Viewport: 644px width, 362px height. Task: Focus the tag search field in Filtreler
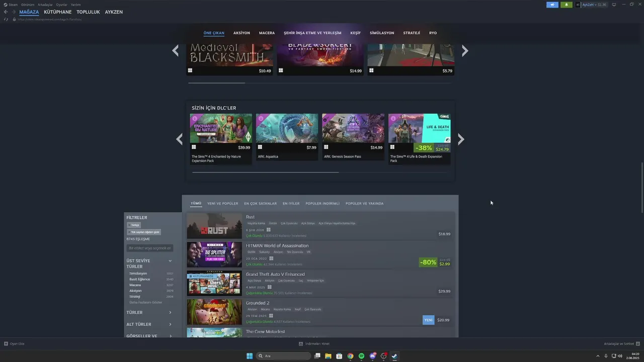[x=150, y=248]
